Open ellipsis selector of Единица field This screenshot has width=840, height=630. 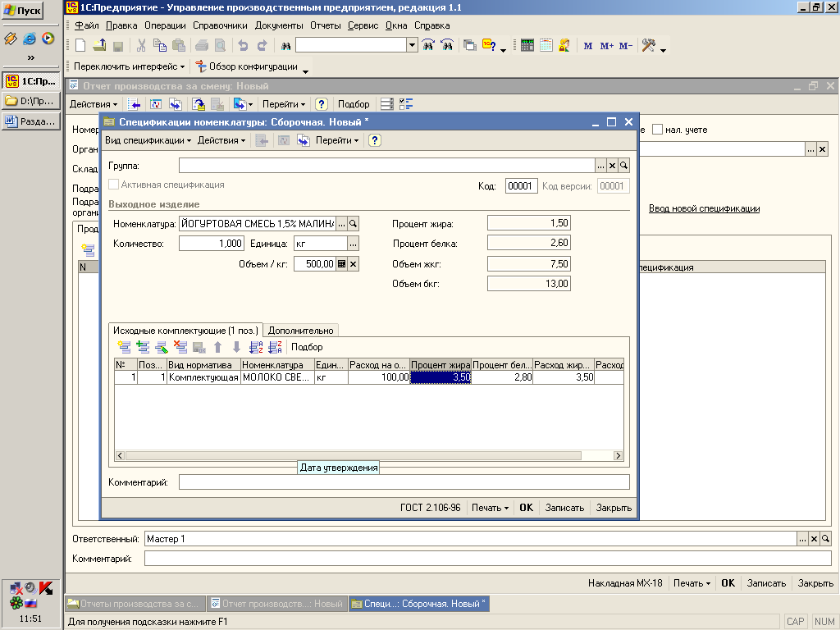point(353,244)
